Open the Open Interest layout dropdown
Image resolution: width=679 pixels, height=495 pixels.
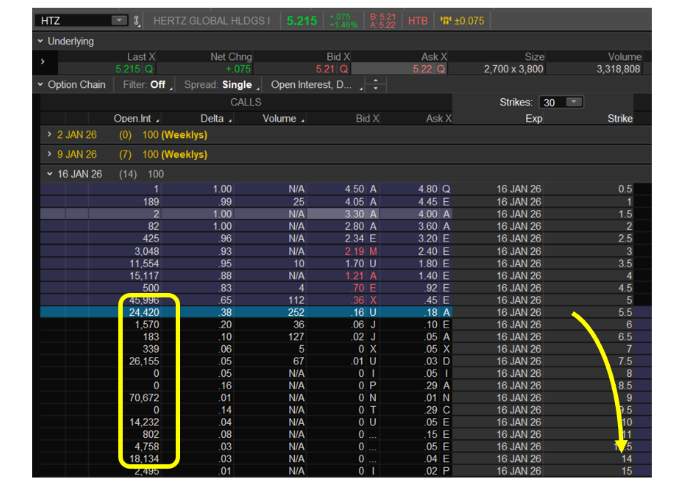tap(316, 84)
